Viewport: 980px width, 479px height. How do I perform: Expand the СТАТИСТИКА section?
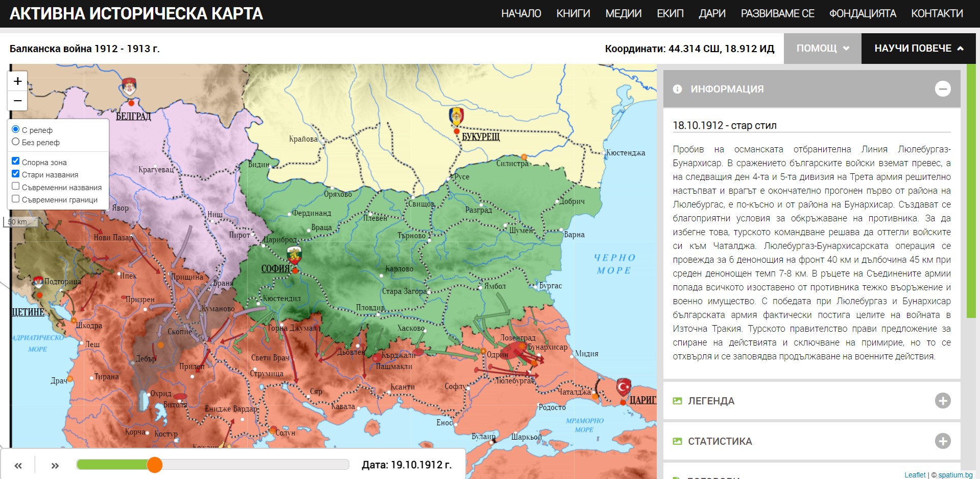(x=942, y=441)
